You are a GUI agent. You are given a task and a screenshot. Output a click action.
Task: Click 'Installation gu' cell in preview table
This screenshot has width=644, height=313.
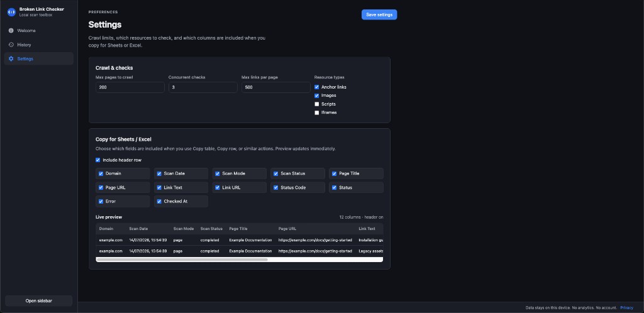coord(371,240)
